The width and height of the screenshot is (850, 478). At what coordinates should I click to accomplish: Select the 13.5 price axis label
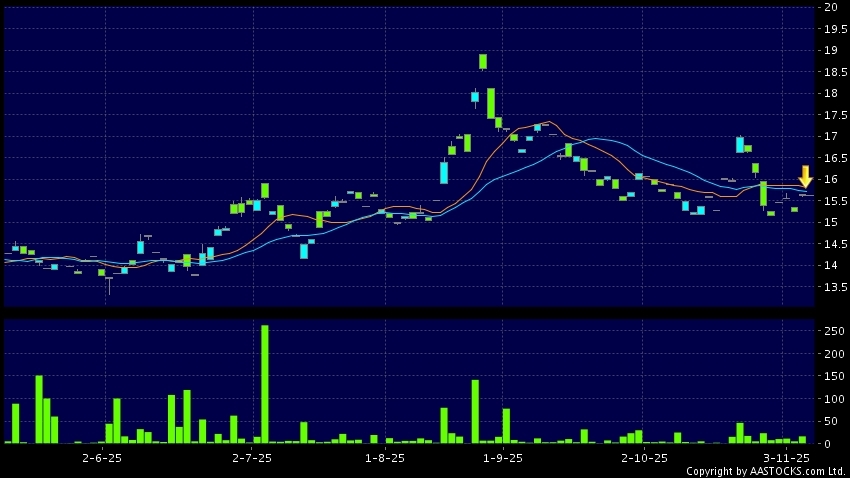[x=830, y=286]
